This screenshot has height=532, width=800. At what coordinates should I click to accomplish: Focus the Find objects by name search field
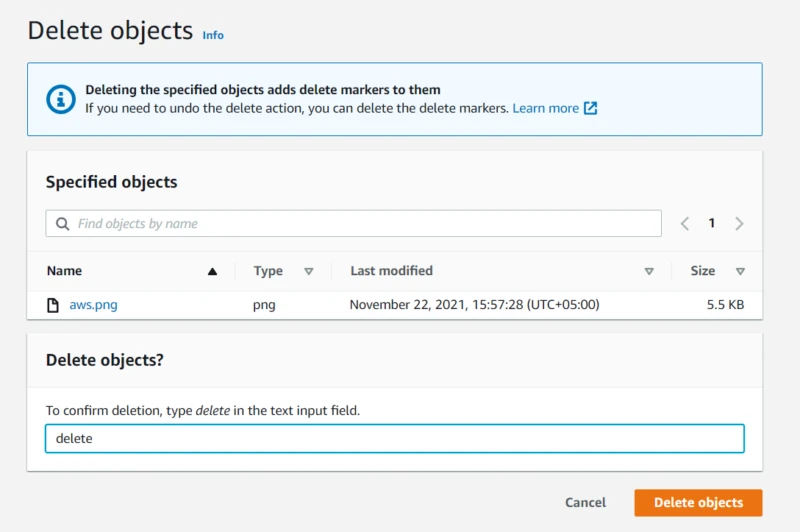tap(353, 223)
